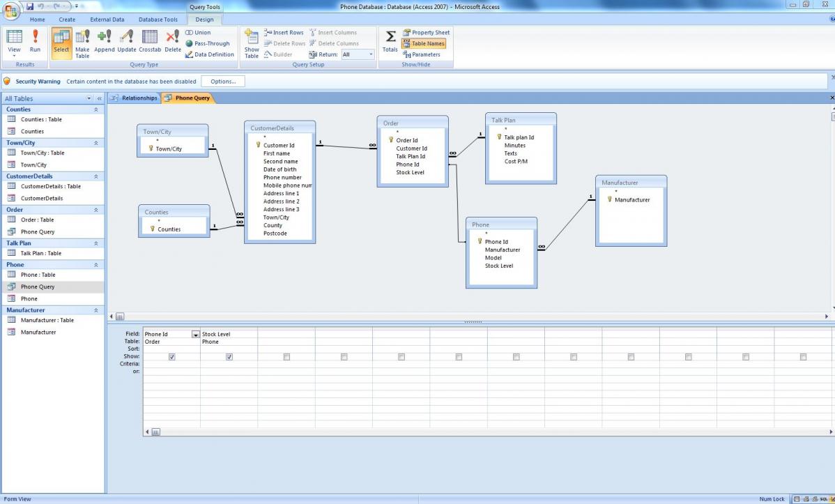This screenshot has height=504, width=835.
Task: Click the Office button logo
Action: point(10,11)
